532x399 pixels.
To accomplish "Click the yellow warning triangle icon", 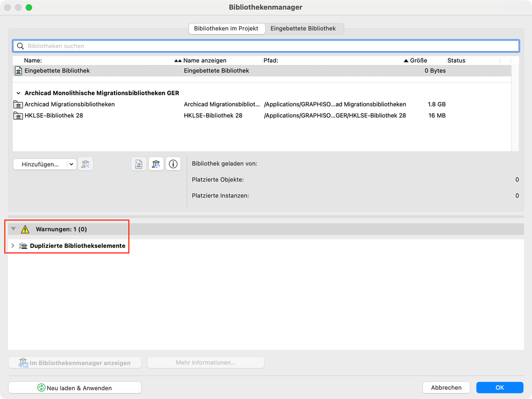I will click(25, 229).
